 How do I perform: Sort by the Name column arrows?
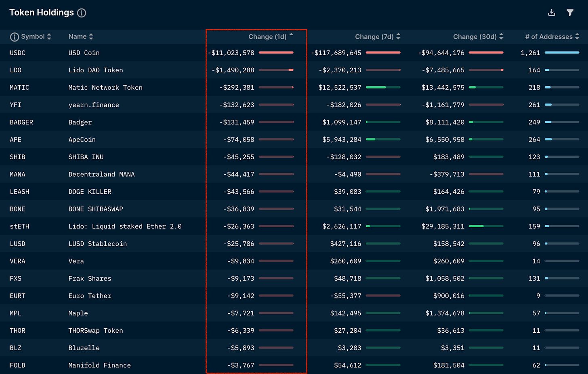(x=91, y=36)
